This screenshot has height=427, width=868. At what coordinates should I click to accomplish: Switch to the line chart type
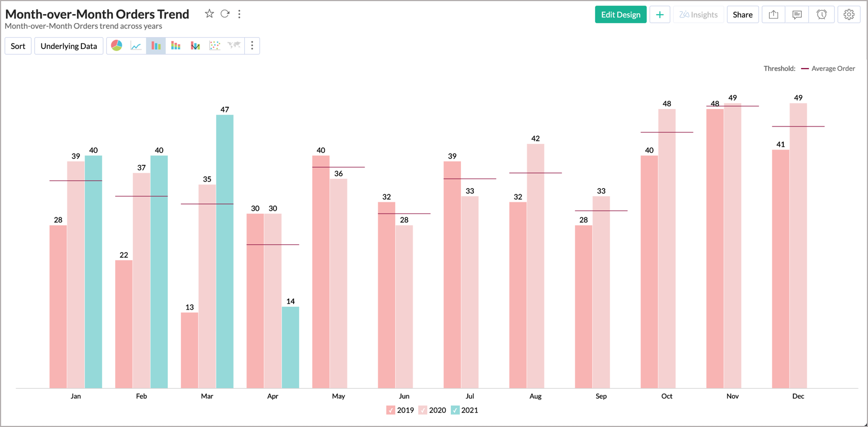pyautogui.click(x=136, y=46)
